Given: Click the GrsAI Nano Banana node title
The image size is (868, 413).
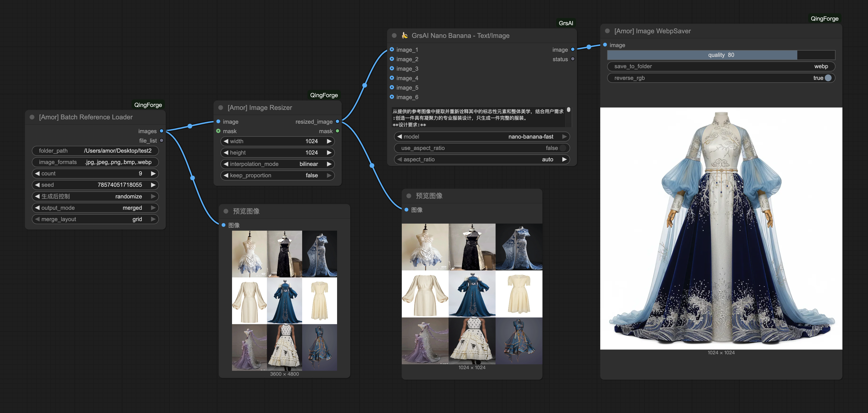Looking at the screenshot, I should point(460,36).
